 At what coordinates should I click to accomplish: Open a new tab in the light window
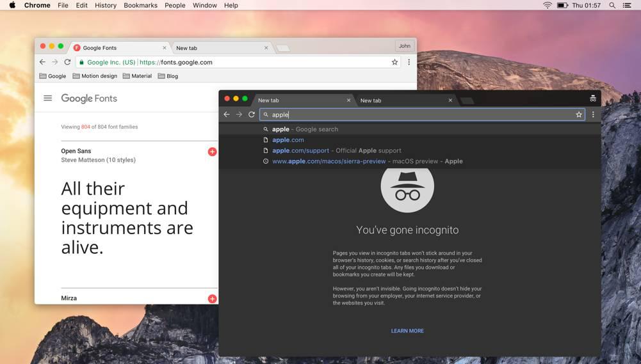[x=283, y=49]
